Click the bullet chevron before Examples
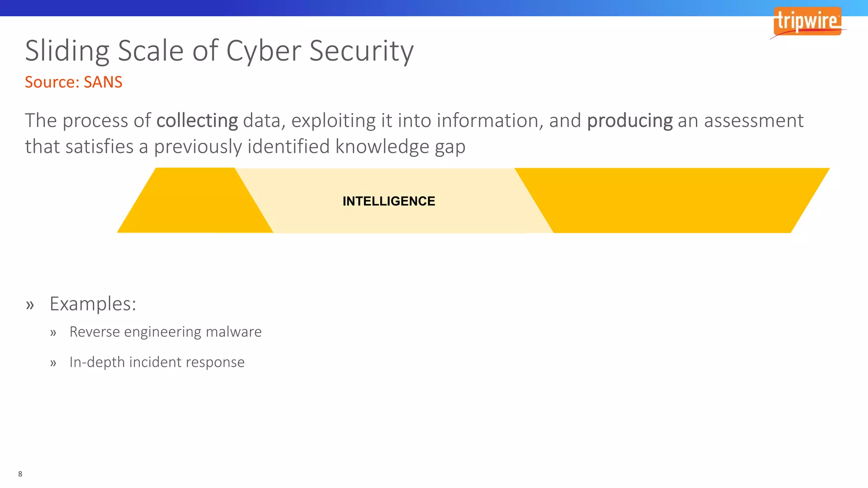This screenshot has height=488, width=868. pos(30,305)
